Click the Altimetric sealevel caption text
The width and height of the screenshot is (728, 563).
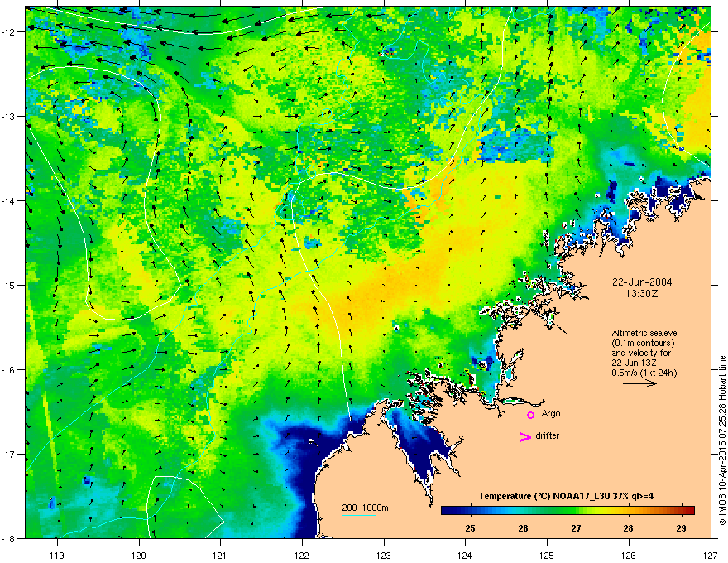point(645,333)
